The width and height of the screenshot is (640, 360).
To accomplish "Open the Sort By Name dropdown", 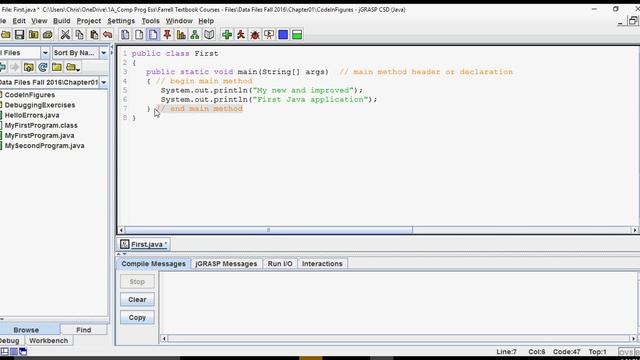I will pos(104,53).
